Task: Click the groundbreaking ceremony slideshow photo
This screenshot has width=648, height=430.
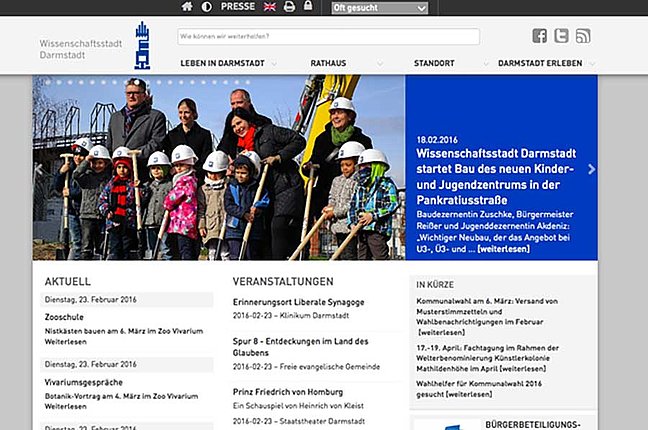Action: point(218,168)
